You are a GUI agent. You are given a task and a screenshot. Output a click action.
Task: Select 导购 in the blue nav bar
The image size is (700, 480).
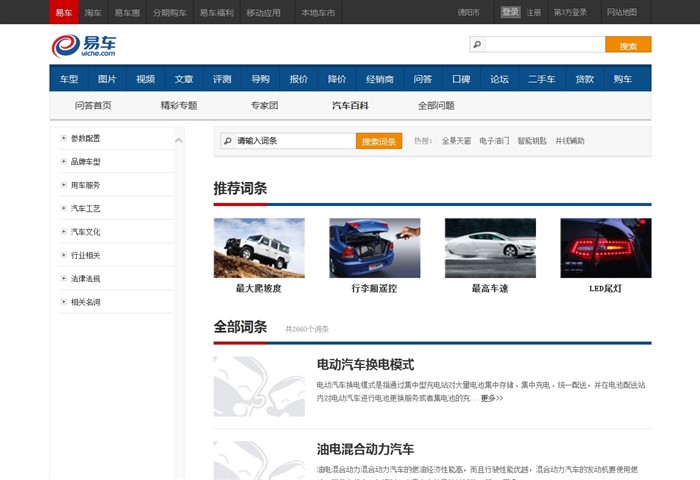pos(260,79)
